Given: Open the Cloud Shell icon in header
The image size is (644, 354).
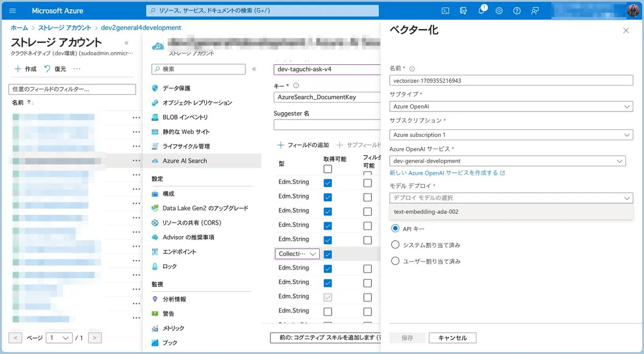Looking at the screenshot, I should coord(445,11).
